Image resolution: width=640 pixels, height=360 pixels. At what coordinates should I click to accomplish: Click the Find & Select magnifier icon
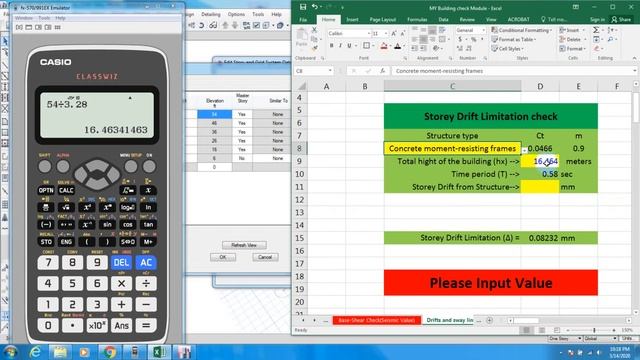pos(611,39)
